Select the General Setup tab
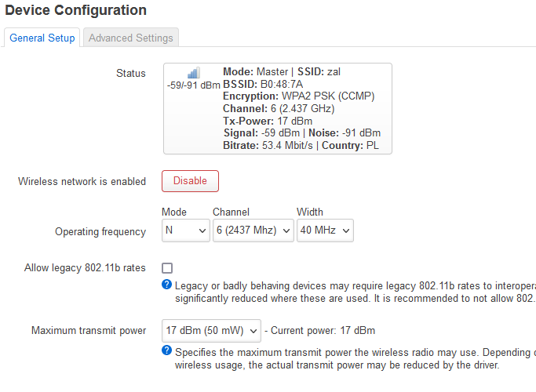536x392 pixels. (x=42, y=38)
